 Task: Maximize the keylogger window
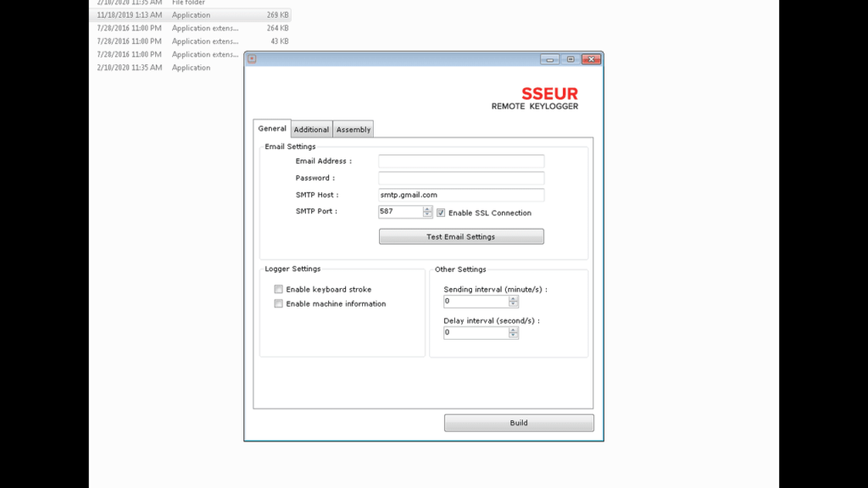pos(570,59)
